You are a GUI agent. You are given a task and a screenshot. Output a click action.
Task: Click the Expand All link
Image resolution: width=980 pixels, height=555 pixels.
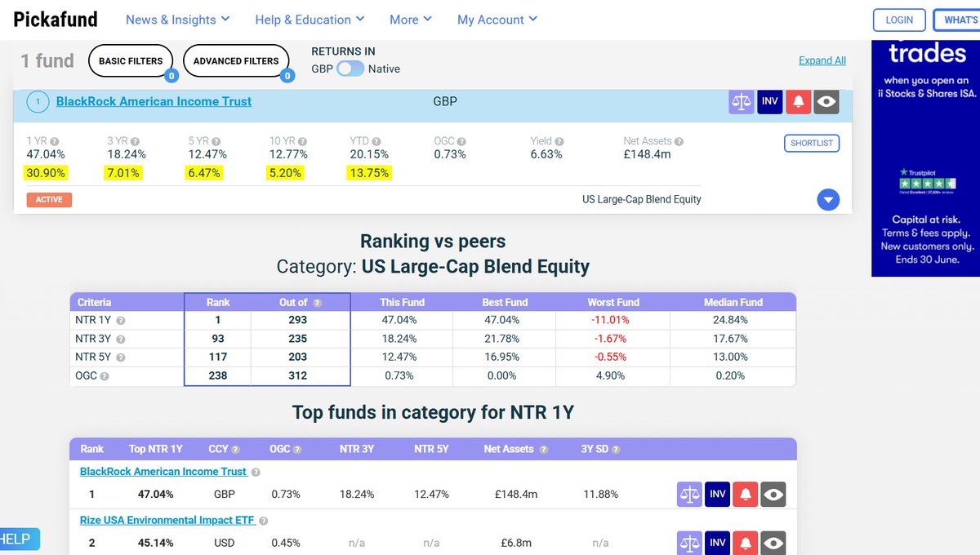(x=822, y=60)
